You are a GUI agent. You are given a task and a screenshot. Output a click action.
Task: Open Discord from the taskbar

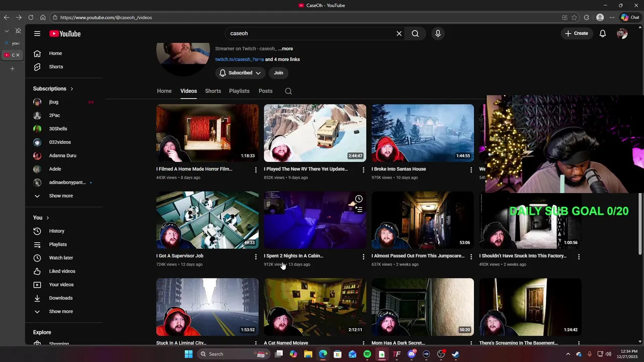(x=412, y=354)
